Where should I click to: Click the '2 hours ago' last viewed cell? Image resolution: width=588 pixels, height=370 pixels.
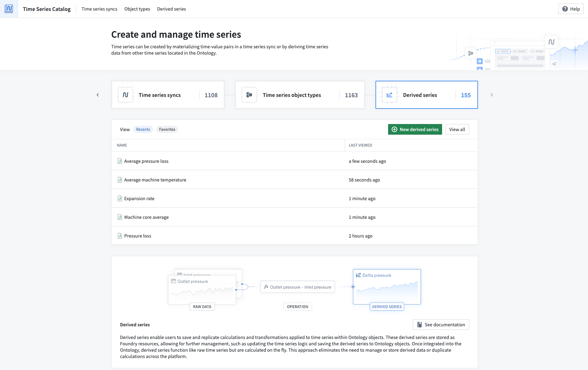tap(361, 236)
